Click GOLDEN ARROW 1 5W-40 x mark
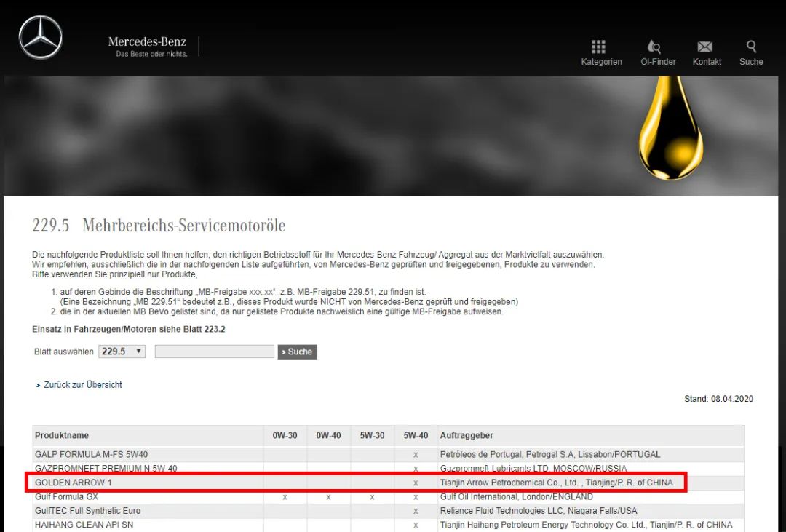Screen dimensions: 786x532 pyautogui.click(x=416, y=483)
